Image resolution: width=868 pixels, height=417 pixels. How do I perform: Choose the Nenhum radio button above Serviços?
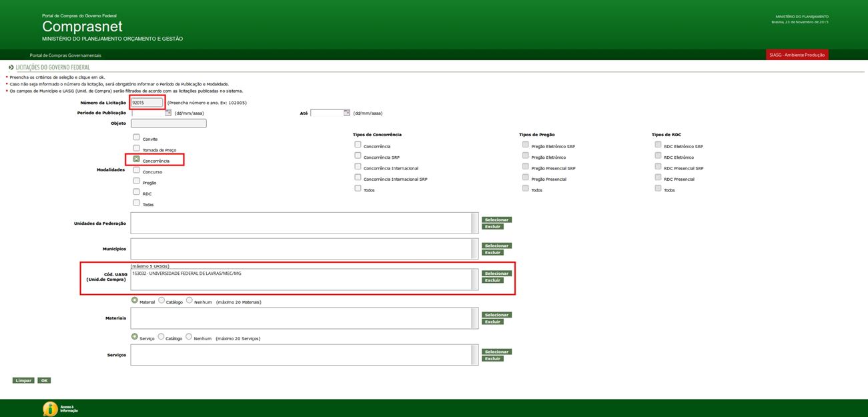point(189,338)
